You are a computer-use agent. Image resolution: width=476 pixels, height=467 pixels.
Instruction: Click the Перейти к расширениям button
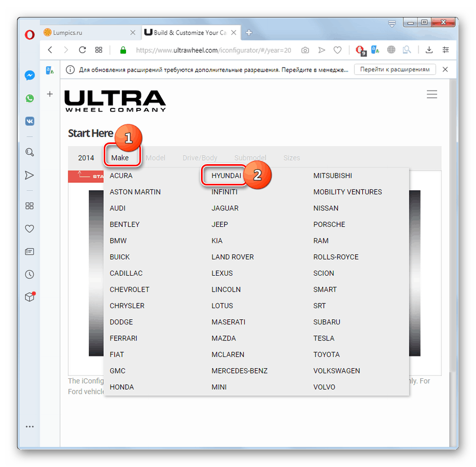tap(395, 69)
